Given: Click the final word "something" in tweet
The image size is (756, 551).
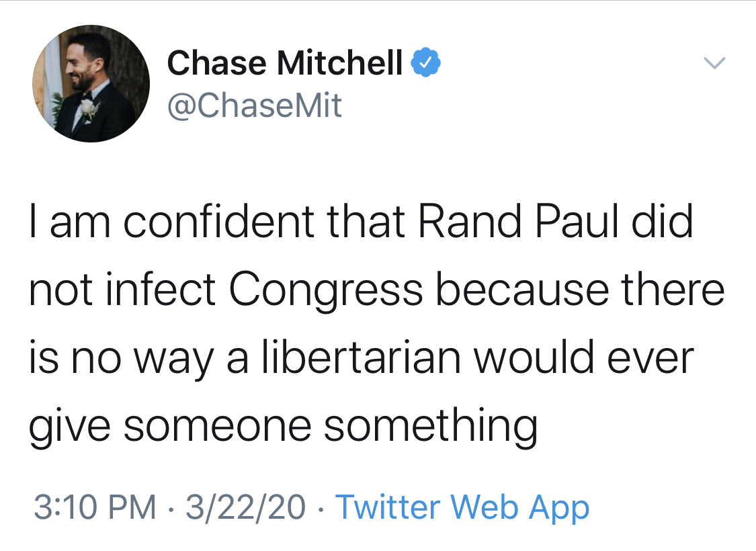Looking at the screenshot, I should point(431,424).
